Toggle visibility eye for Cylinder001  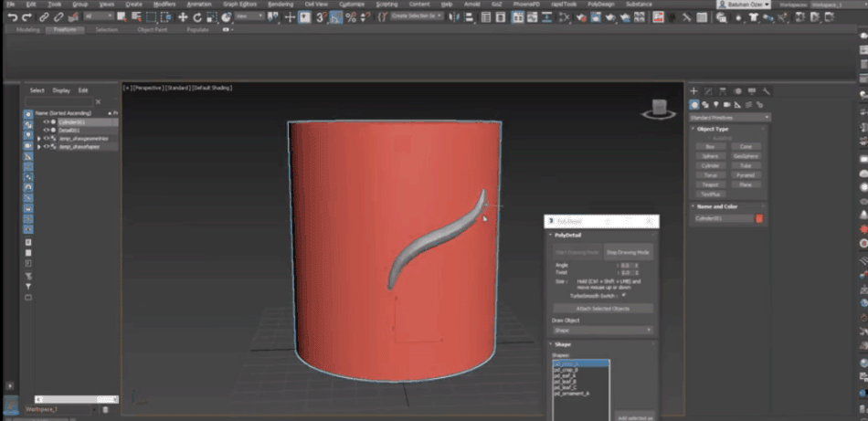tap(46, 121)
